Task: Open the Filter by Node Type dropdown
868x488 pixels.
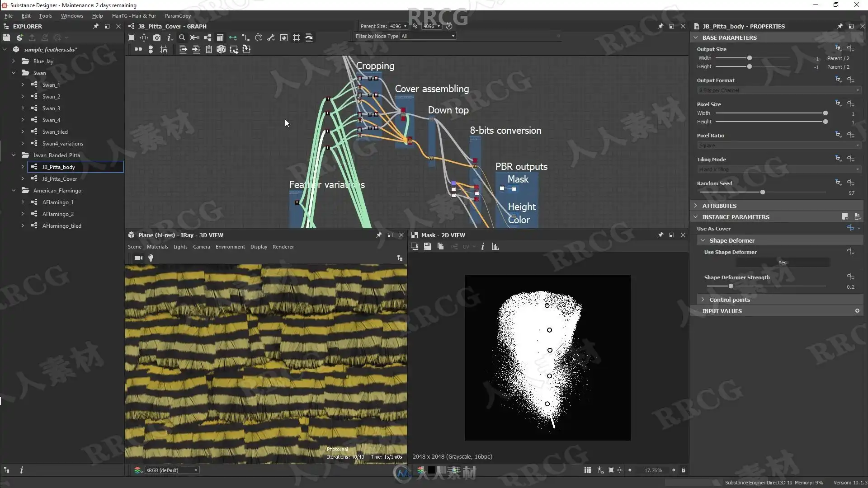Action: [428, 36]
